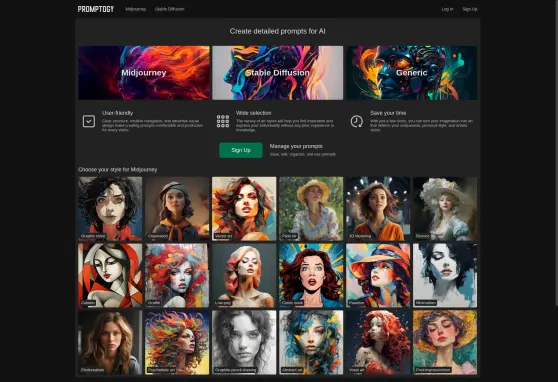Choose the Vector art style thumbnail
The height and width of the screenshot is (382, 558).
coord(244,209)
